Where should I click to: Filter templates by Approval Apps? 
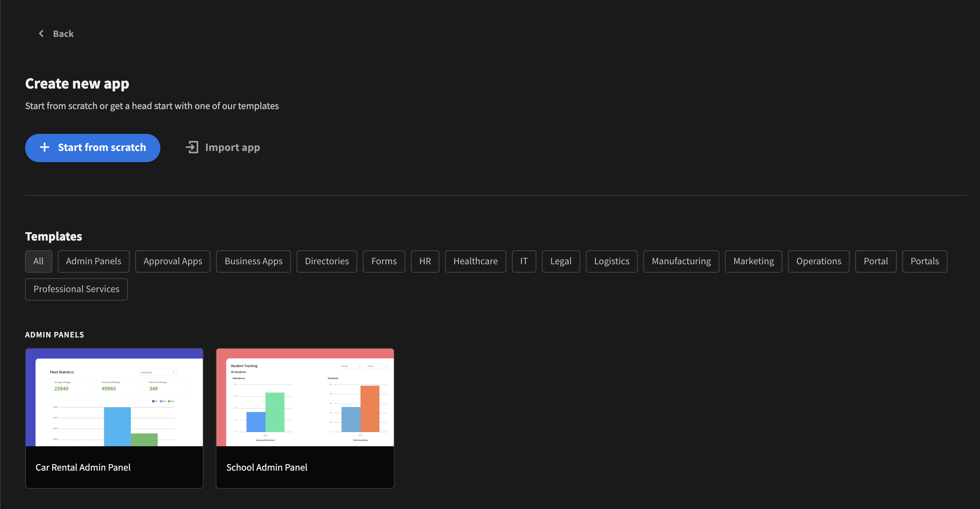point(173,261)
